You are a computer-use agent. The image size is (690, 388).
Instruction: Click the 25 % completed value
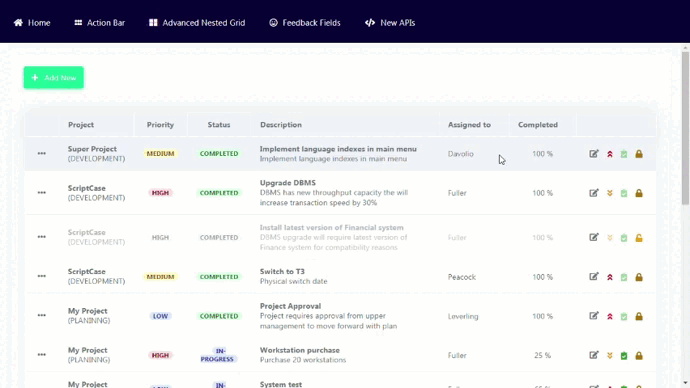(542, 355)
